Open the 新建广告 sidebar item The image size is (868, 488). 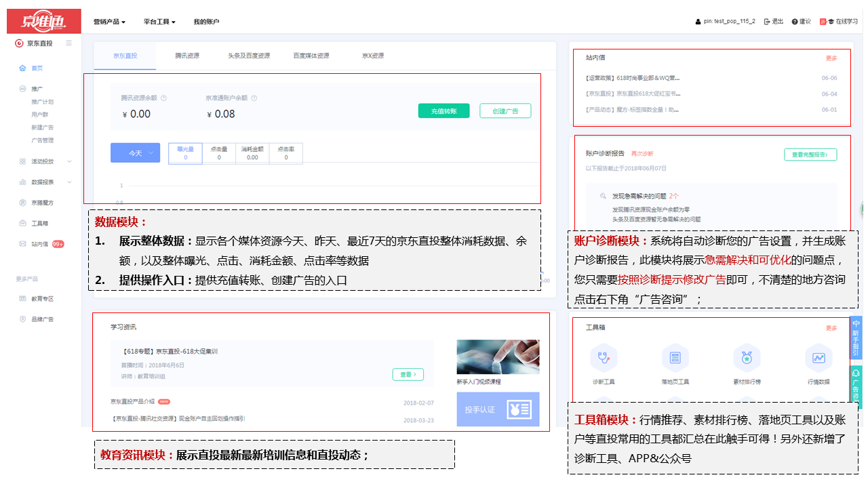pos(42,127)
